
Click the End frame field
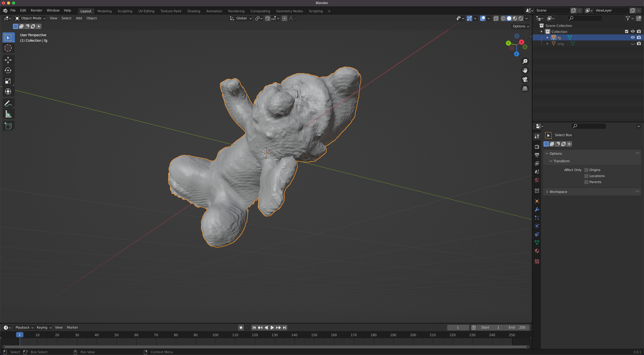coord(517,328)
